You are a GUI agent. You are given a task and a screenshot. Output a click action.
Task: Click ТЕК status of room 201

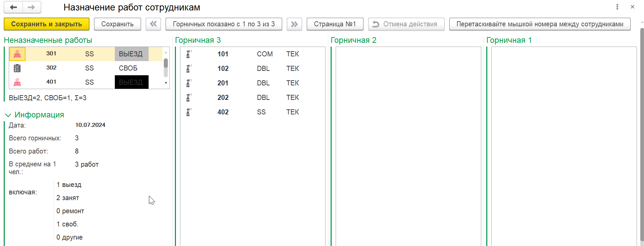(x=293, y=83)
